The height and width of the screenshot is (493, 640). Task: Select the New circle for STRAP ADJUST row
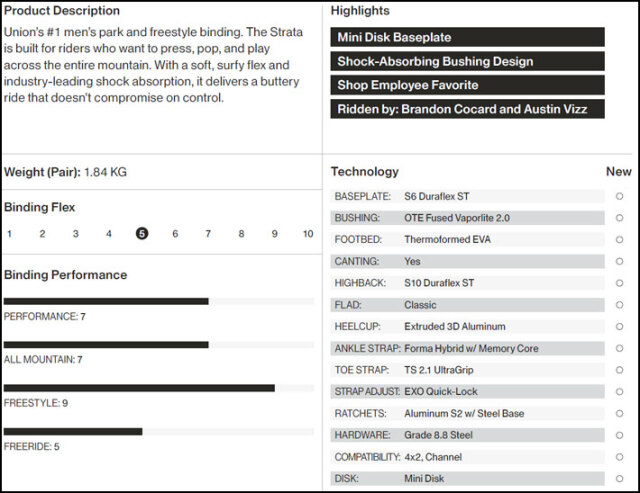click(619, 392)
